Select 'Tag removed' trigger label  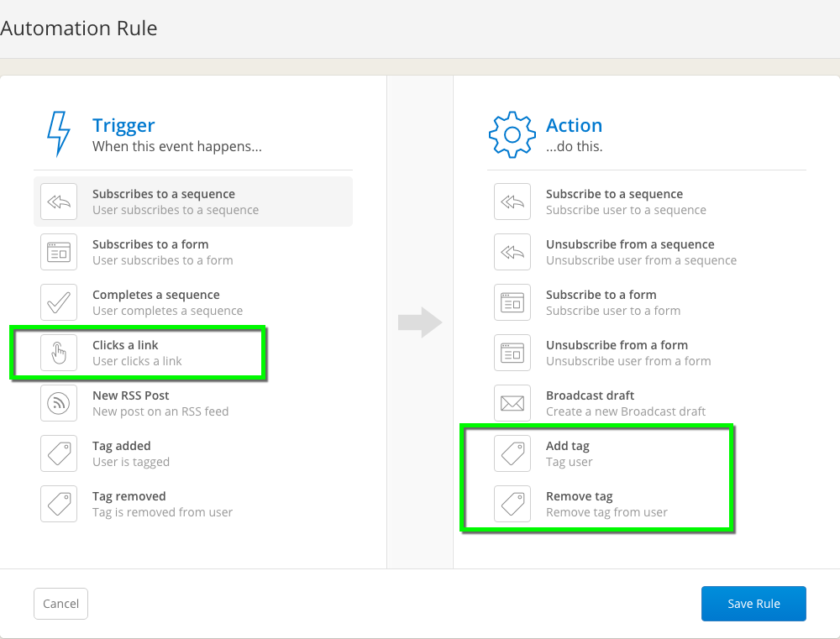129,496
